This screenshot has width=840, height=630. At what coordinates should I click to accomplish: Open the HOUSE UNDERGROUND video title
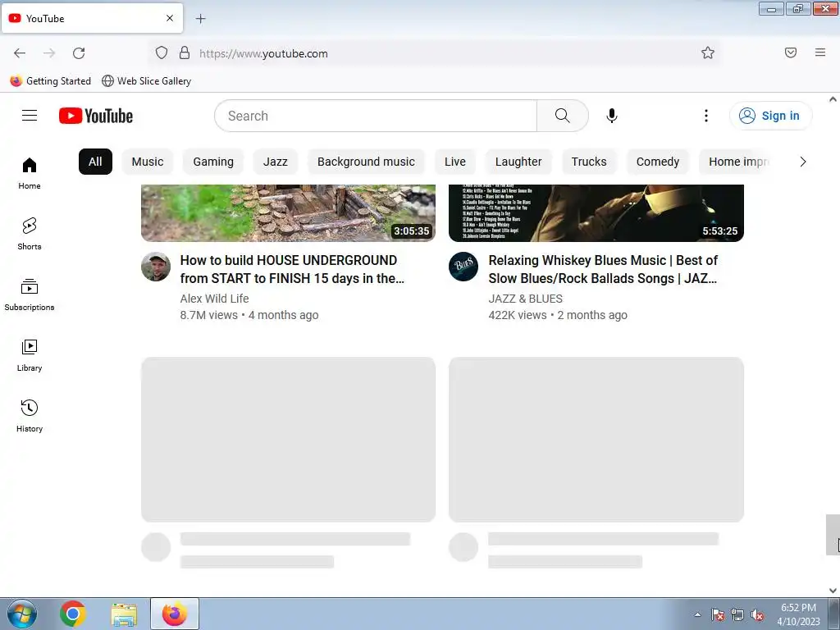pos(292,269)
